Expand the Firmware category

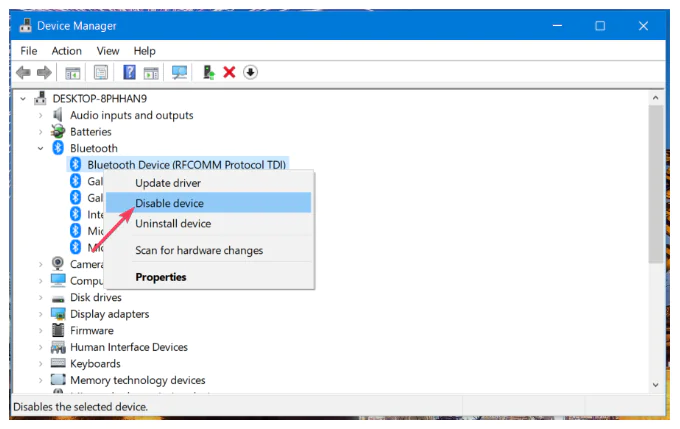[x=40, y=331]
